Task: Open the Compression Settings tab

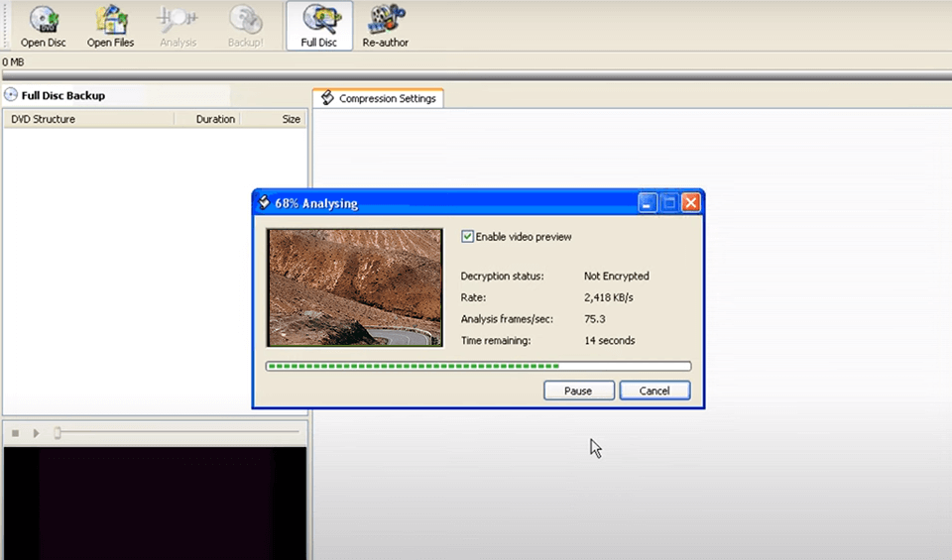Action: [x=378, y=98]
